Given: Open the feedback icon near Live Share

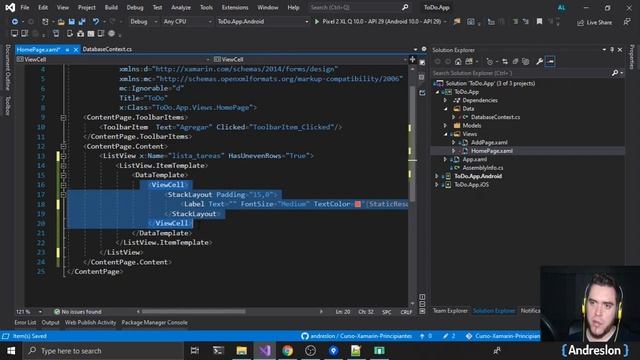Looking at the screenshot, I should [627, 22].
